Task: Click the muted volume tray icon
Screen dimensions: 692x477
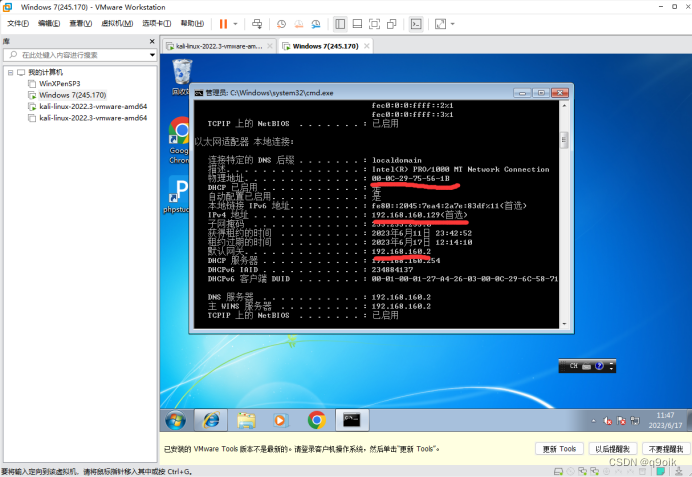Action: pyautogui.click(x=608, y=421)
